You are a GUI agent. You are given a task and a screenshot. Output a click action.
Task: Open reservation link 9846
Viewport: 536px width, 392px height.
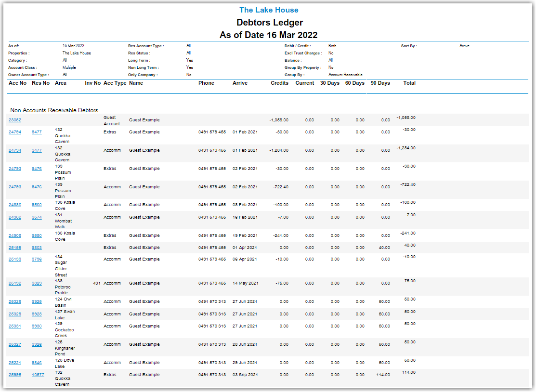click(37, 363)
